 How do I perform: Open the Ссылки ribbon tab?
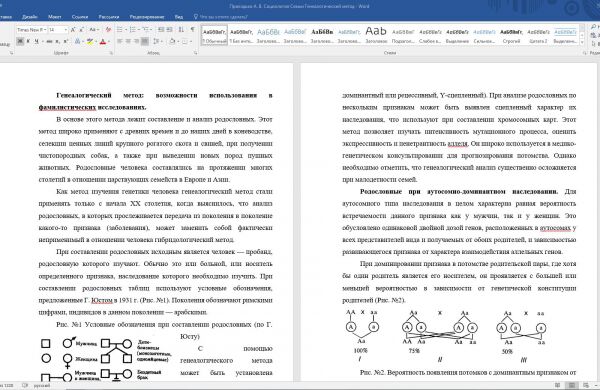(80, 17)
